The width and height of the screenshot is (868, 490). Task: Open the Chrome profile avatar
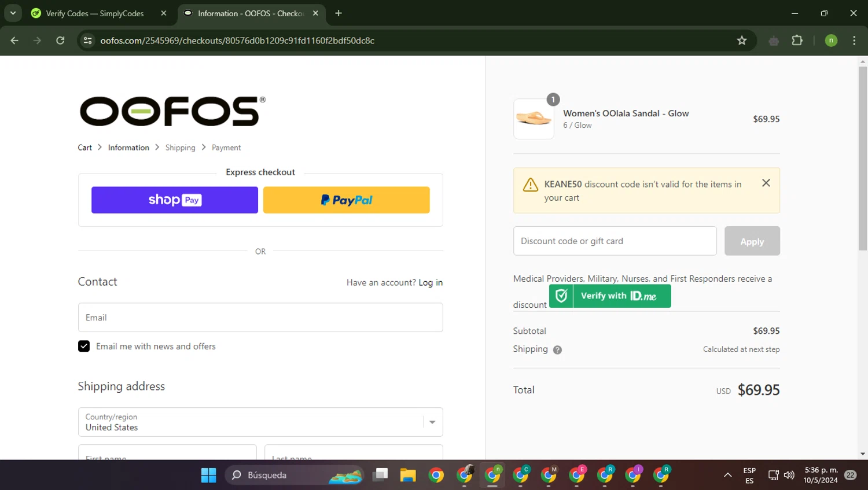831,40
